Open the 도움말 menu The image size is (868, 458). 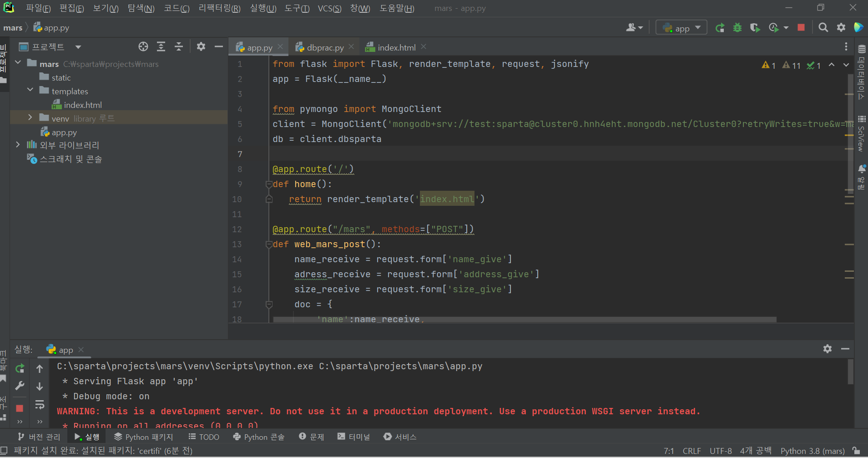[397, 8]
